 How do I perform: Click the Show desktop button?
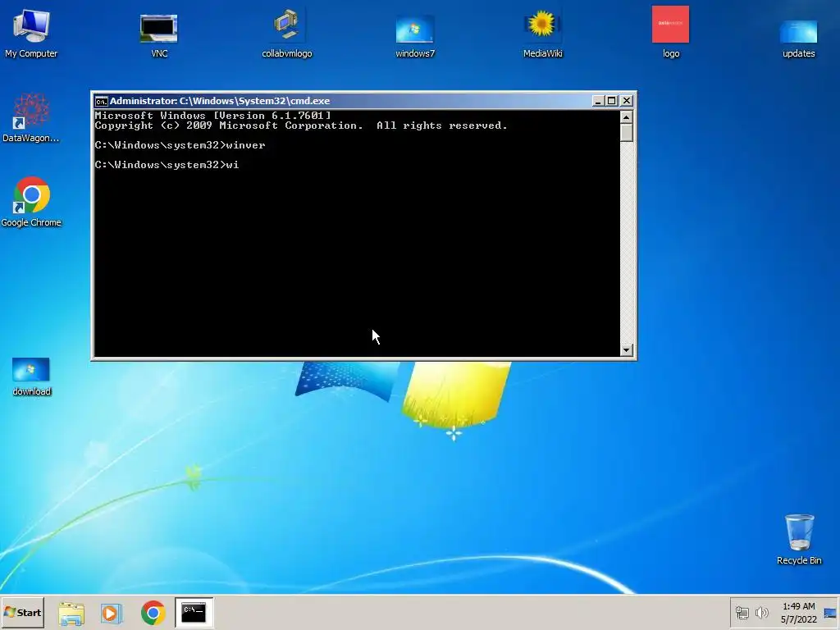pyautogui.click(x=830, y=612)
